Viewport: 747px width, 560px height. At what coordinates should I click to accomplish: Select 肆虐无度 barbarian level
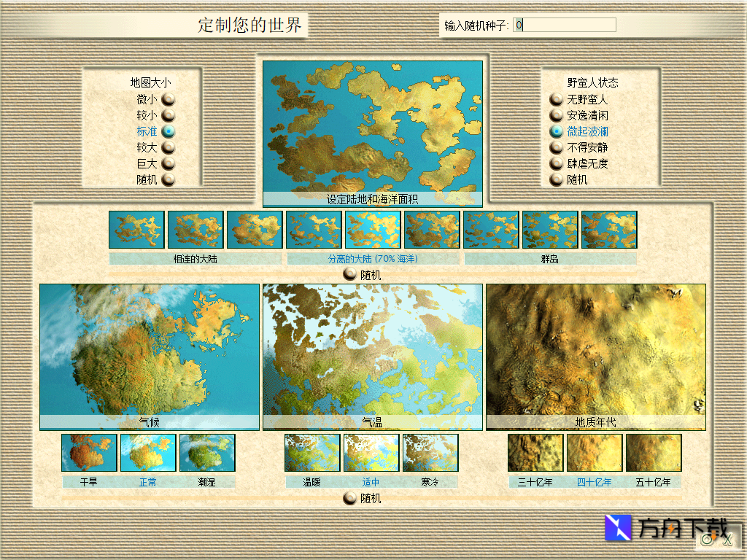click(557, 163)
